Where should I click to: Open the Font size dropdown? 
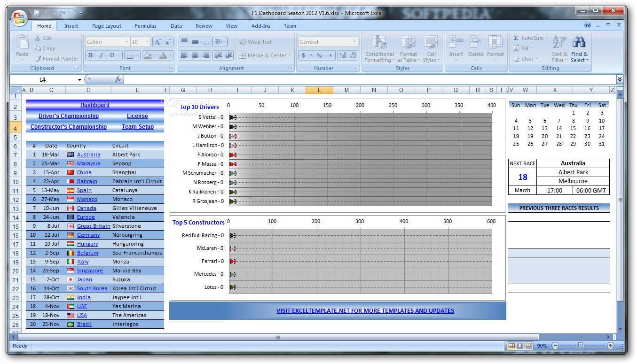[x=148, y=42]
